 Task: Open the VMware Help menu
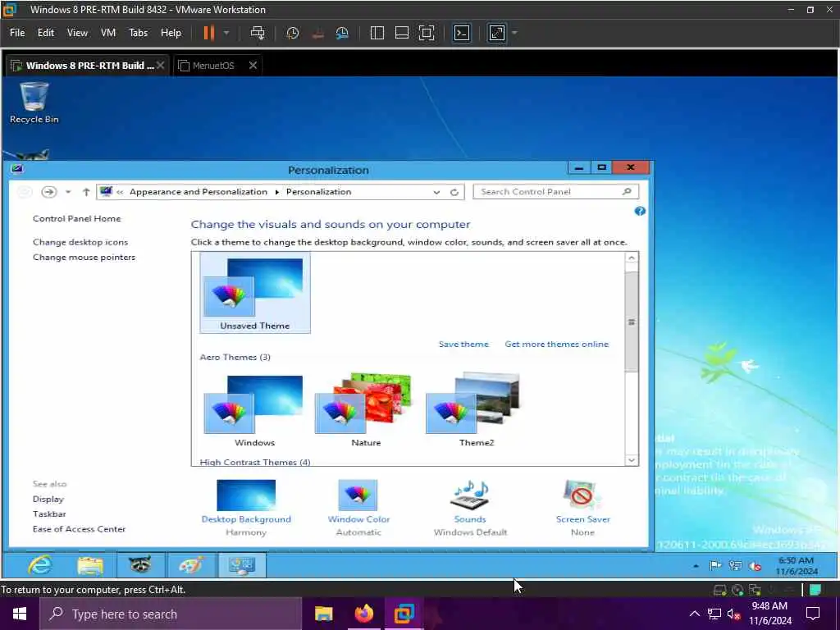[x=171, y=33]
